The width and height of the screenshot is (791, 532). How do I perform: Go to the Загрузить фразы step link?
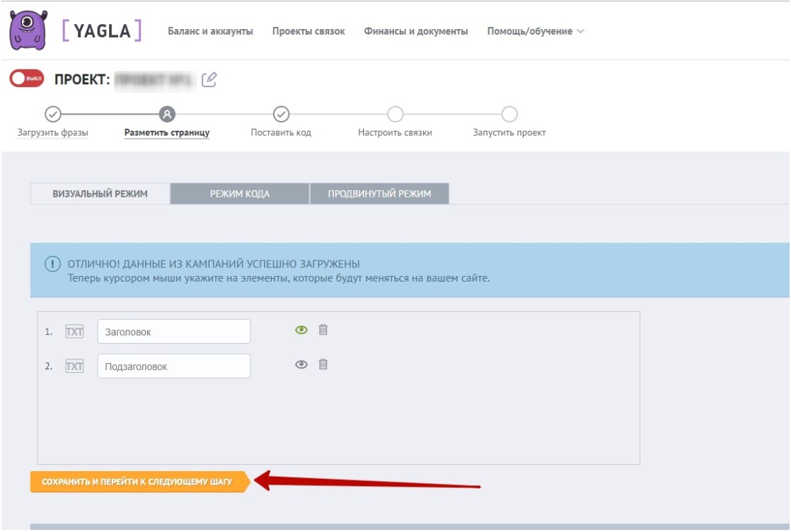(52, 132)
